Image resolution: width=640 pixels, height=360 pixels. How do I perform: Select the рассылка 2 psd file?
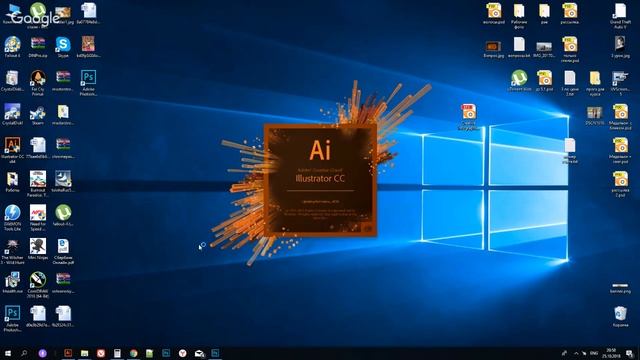click(x=620, y=184)
